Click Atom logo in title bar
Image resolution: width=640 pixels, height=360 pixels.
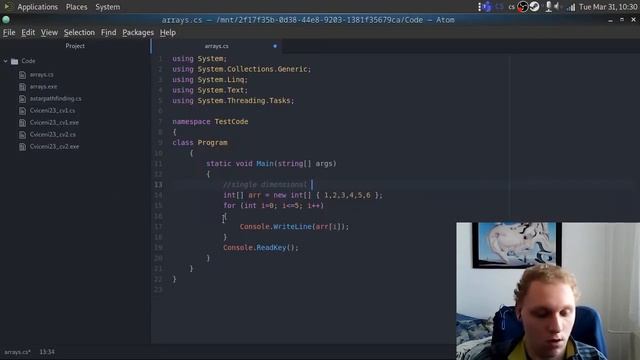click(6, 19)
